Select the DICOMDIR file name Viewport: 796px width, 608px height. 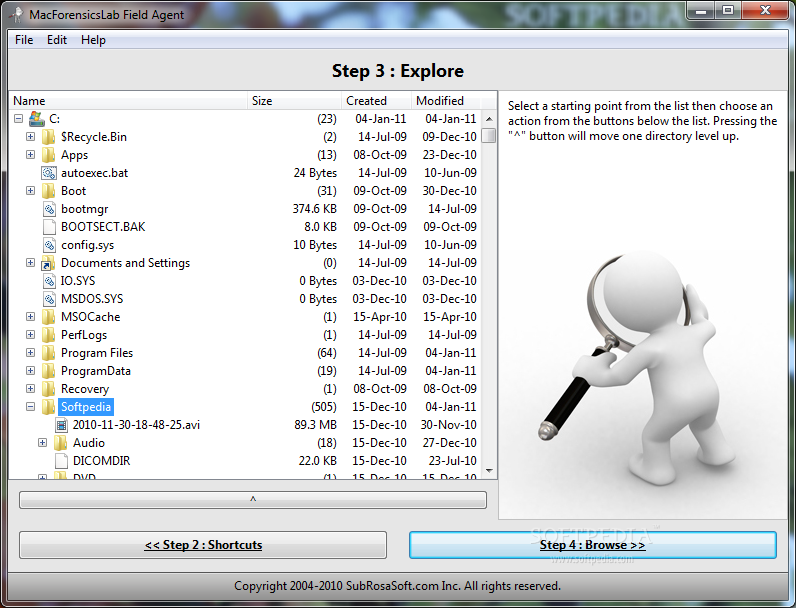[x=102, y=461]
